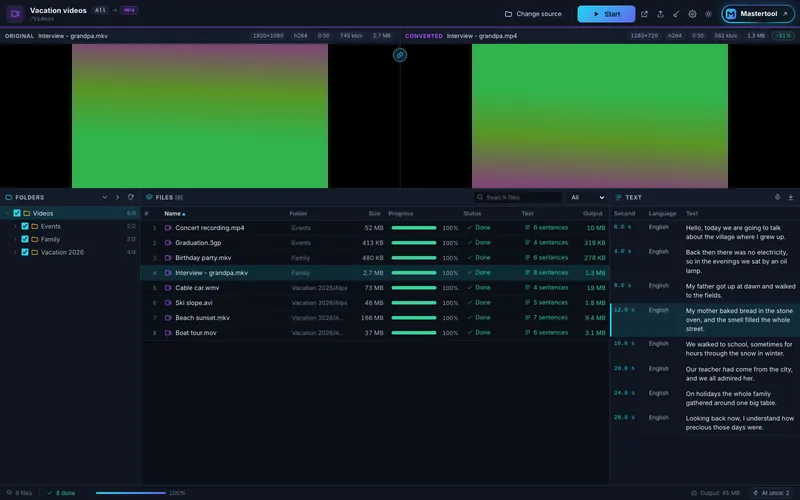
Task: Click the Folders panel header icon
Action: click(9, 197)
